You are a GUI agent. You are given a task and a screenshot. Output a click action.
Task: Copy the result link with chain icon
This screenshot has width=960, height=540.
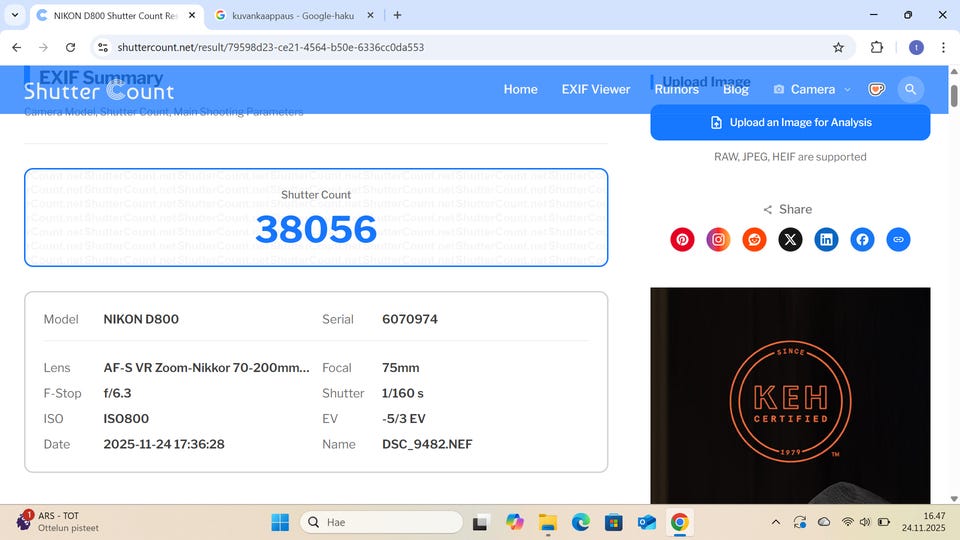(x=898, y=239)
